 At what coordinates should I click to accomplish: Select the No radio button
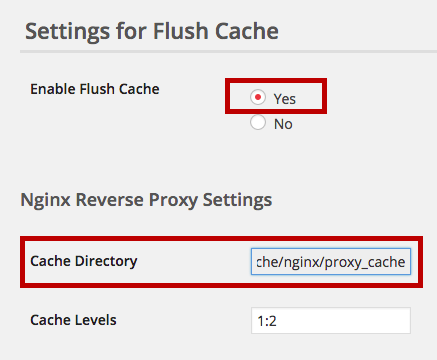(x=258, y=122)
